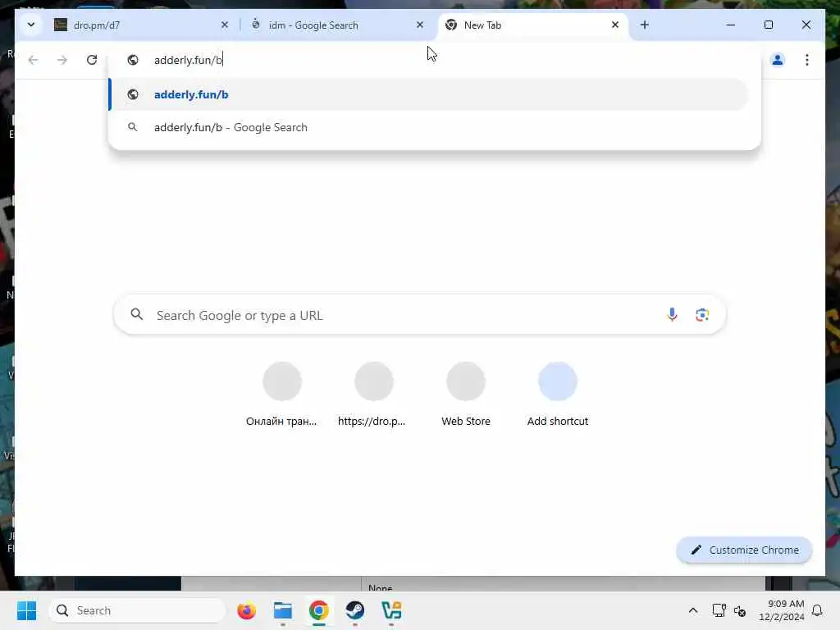This screenshot has width=840, height=630.
Task: Open Steam from the taskbar
Action: [354, 610]
